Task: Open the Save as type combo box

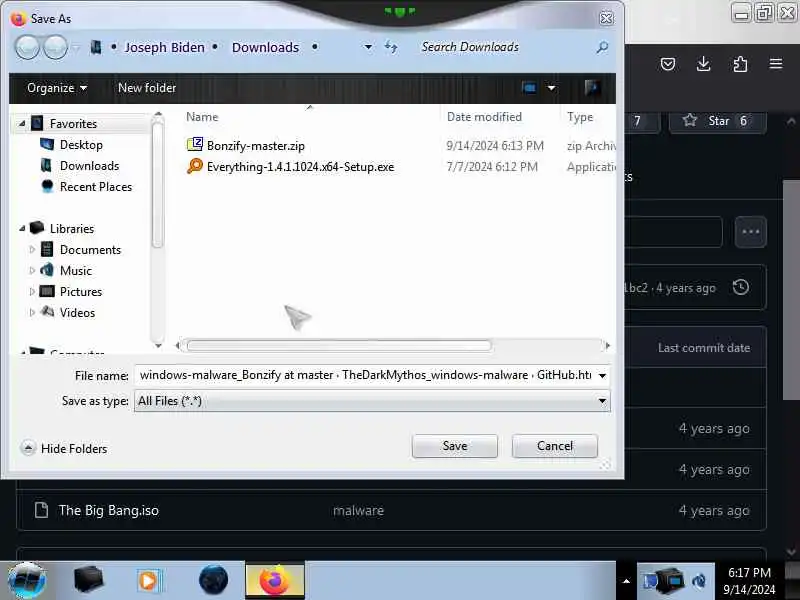Action: click(372, 401)
